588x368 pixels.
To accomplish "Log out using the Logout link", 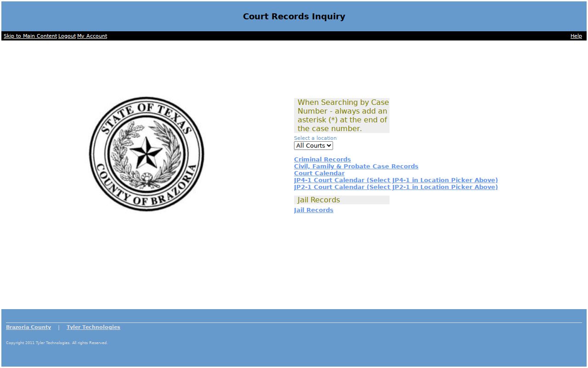I will pyautogui.click(x=67, y=36).
